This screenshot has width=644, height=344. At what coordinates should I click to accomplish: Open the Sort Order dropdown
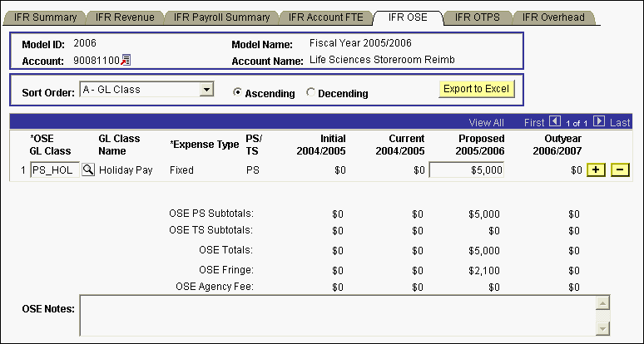[x=208, y=89]
